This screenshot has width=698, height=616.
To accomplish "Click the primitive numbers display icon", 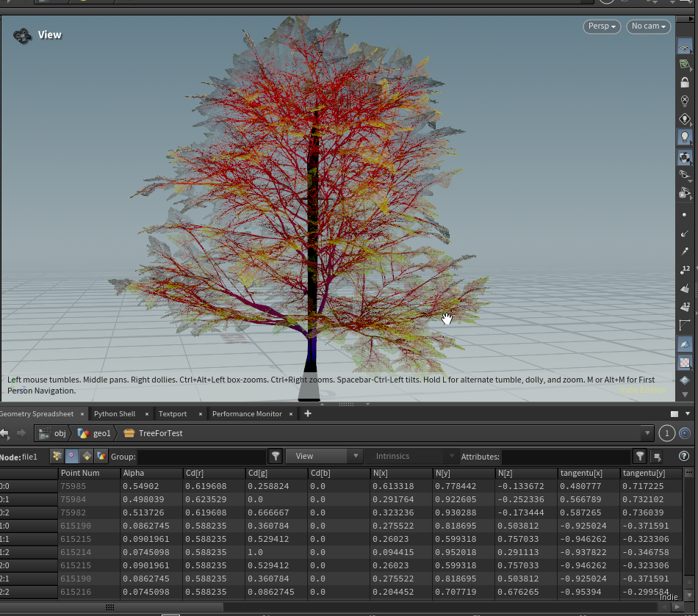I will click(x=685, y=306).
